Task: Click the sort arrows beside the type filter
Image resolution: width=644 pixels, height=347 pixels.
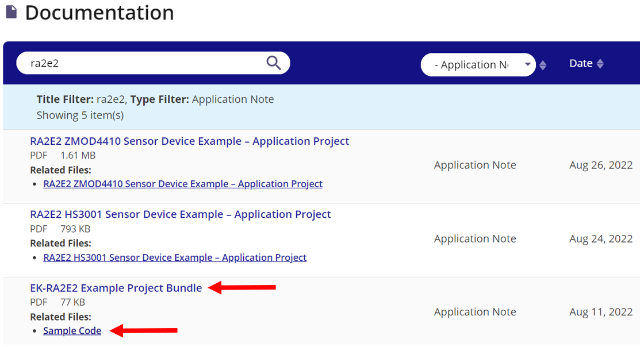Action: click(543, 64)
